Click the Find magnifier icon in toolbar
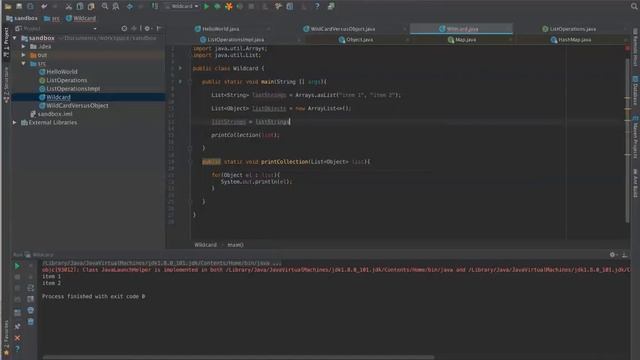The image size is (640, 360). pos(105,7)
